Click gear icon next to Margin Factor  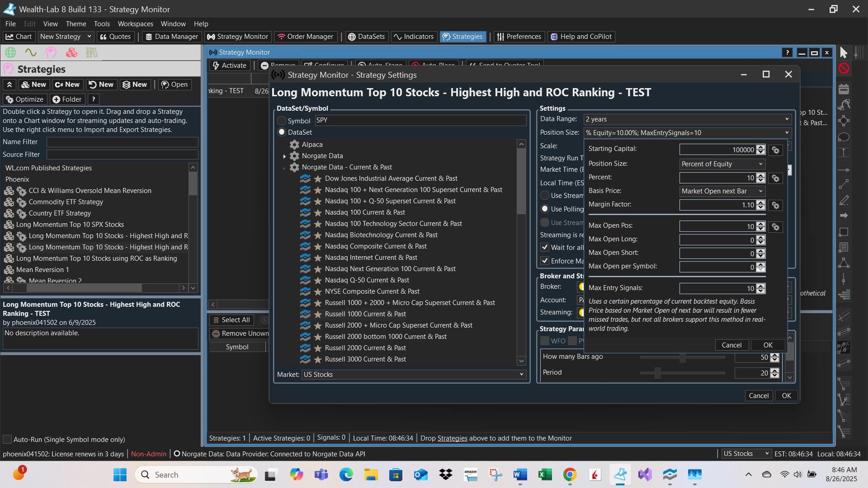coord(776,206)
